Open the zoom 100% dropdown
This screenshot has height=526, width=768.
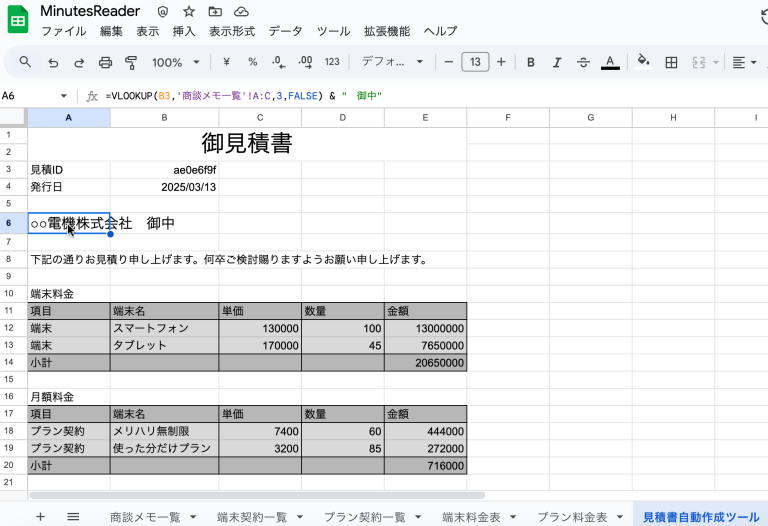174,62
